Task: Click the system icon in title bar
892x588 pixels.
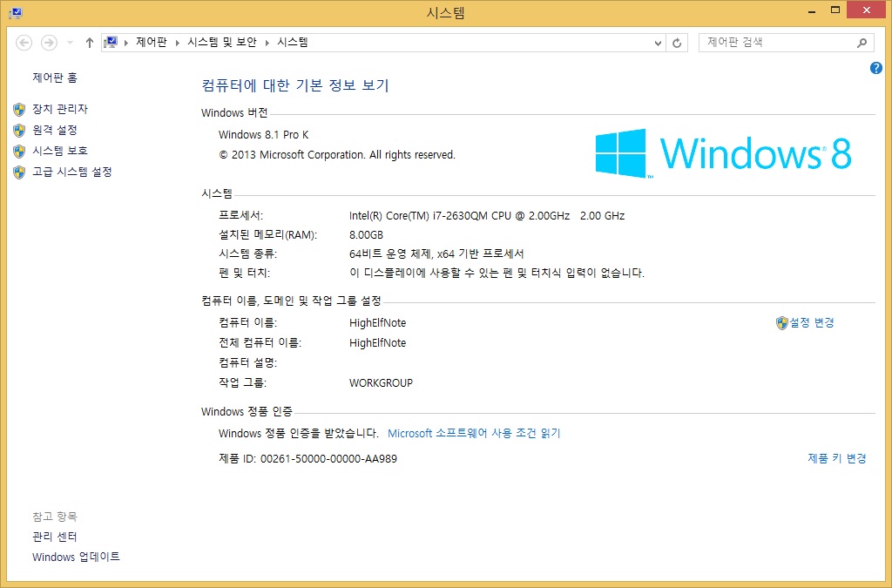Action: (x=16, y=12)
